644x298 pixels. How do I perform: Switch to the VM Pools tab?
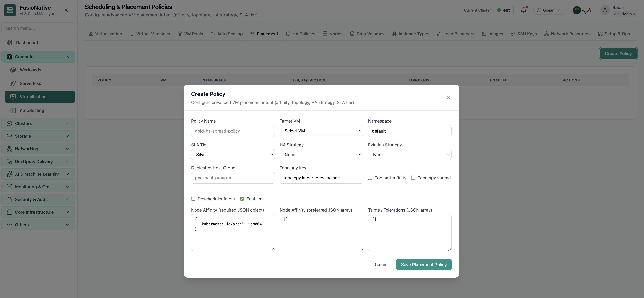[190, 34]
